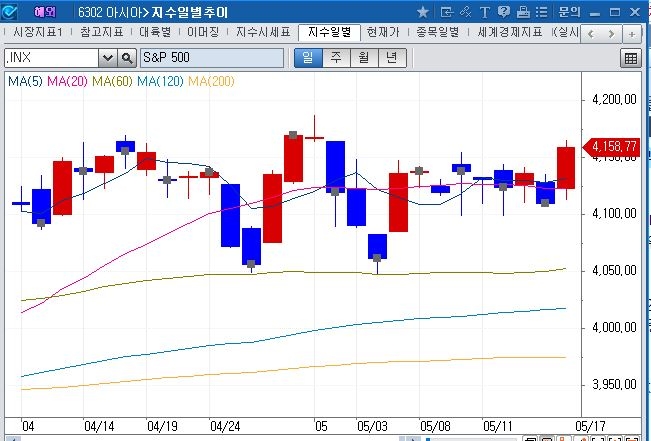Click the 해외 badge in the title bar

tap(45, 12)
